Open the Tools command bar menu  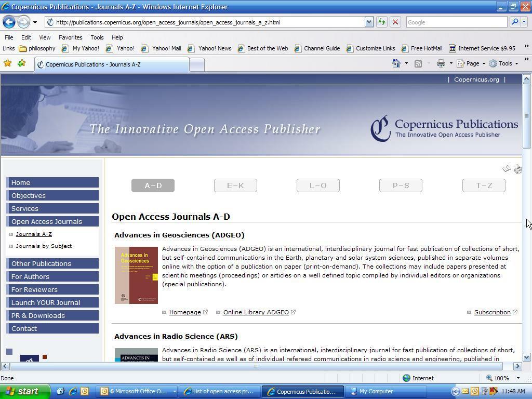[504, 63]
